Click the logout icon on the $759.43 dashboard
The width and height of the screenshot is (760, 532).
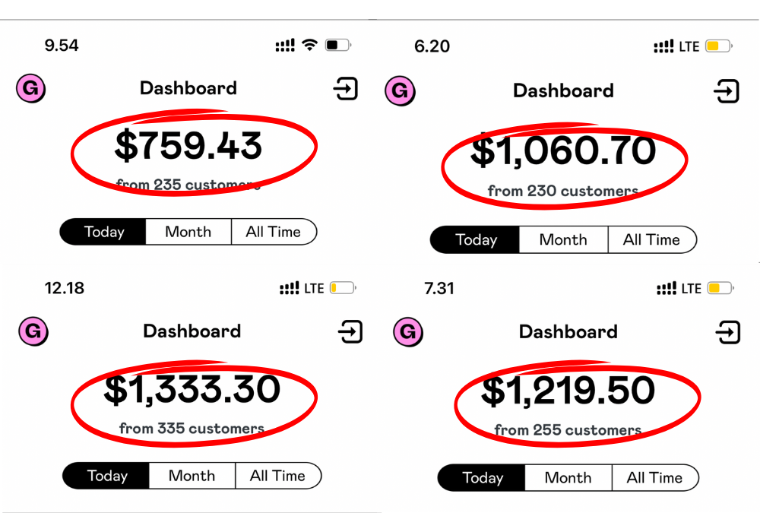346,89
